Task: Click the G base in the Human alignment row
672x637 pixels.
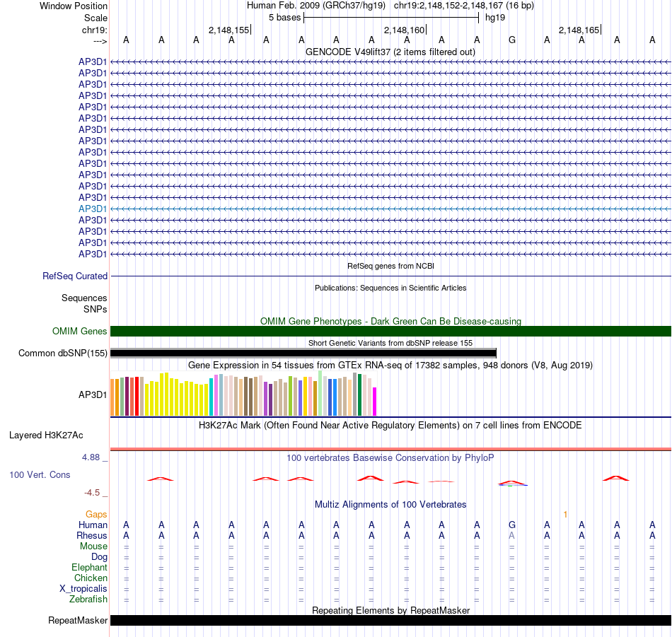Action: 511,525
